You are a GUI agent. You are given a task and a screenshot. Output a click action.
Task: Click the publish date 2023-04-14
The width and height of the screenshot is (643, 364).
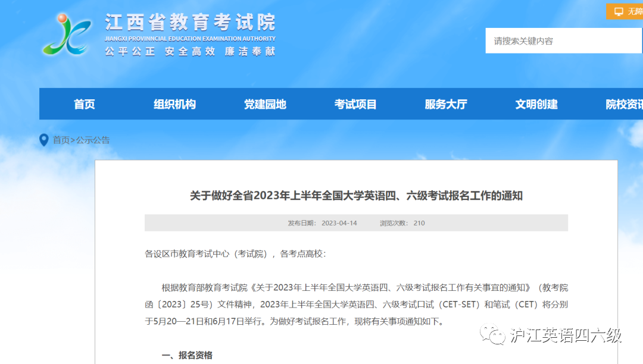pos(339,223)
